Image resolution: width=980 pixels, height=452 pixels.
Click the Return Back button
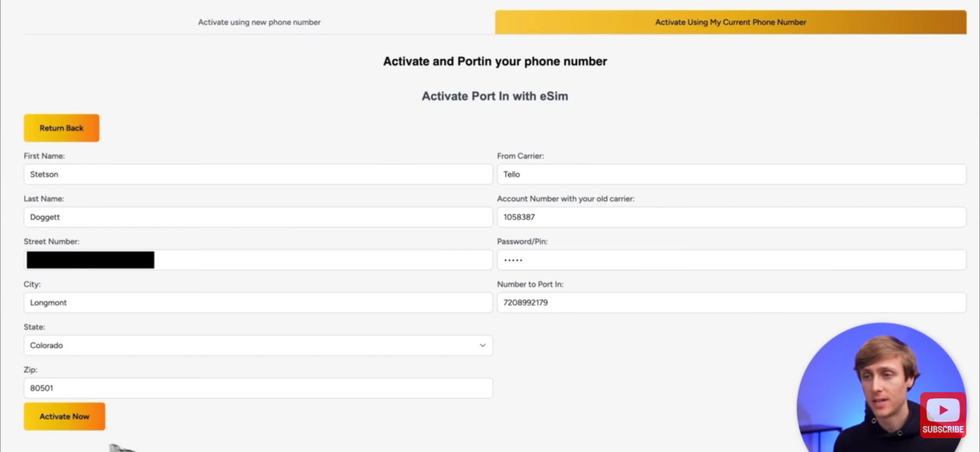point(61,128)
